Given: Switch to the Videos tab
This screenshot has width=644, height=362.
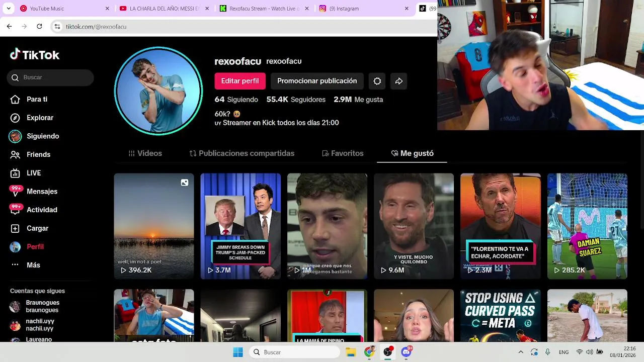Looking at the screenshot, I should point(145,153).
